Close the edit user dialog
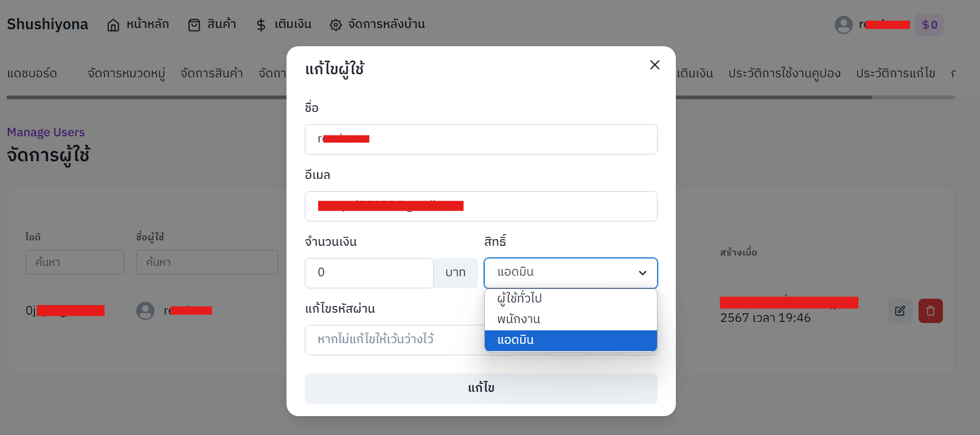Screen dimensions: 980x435 (x=655, y=65)
